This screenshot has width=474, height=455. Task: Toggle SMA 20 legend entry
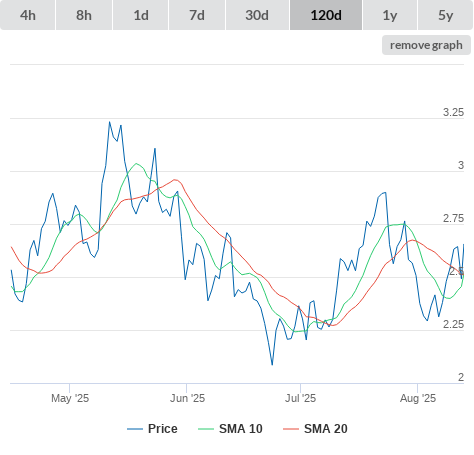[315, 429]
